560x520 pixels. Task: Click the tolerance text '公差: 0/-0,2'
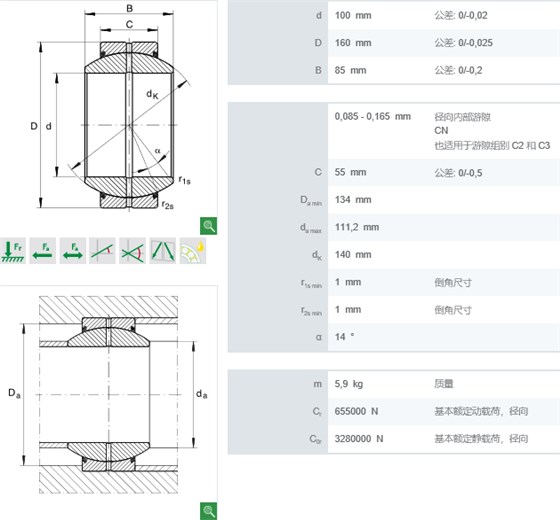458,70
